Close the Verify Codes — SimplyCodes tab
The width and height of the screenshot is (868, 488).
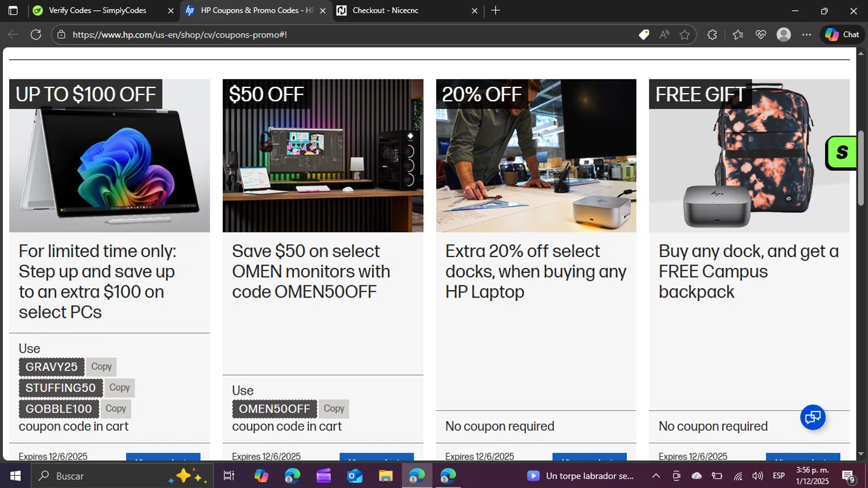pos(171,10)
